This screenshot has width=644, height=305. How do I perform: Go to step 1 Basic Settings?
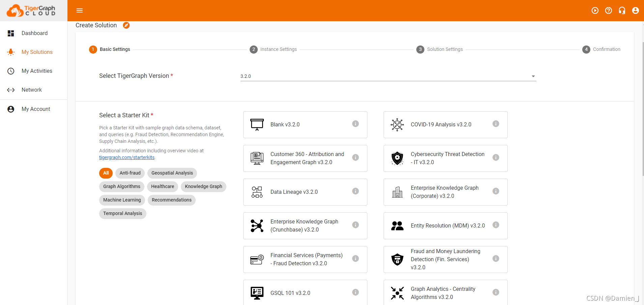pyautogui.click(x=110, y=50)
